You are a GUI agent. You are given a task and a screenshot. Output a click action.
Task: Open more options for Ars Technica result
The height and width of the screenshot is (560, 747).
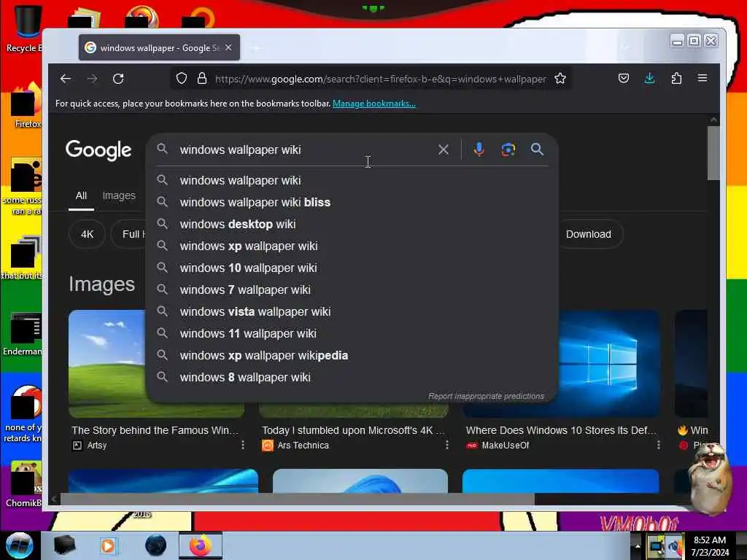point(447,446)
